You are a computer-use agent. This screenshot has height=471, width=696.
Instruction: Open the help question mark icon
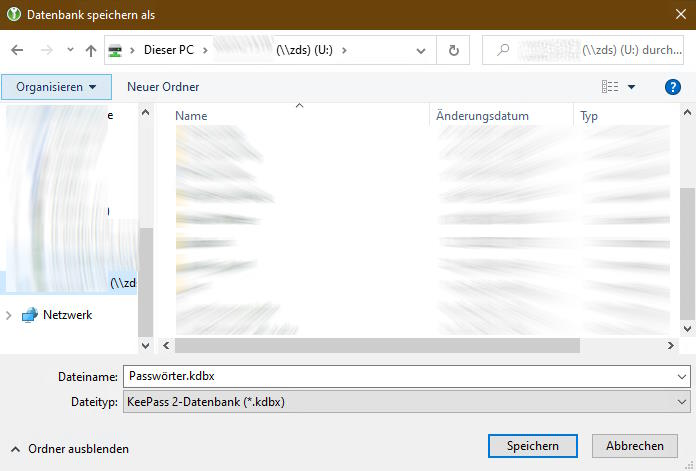point(672,87)
